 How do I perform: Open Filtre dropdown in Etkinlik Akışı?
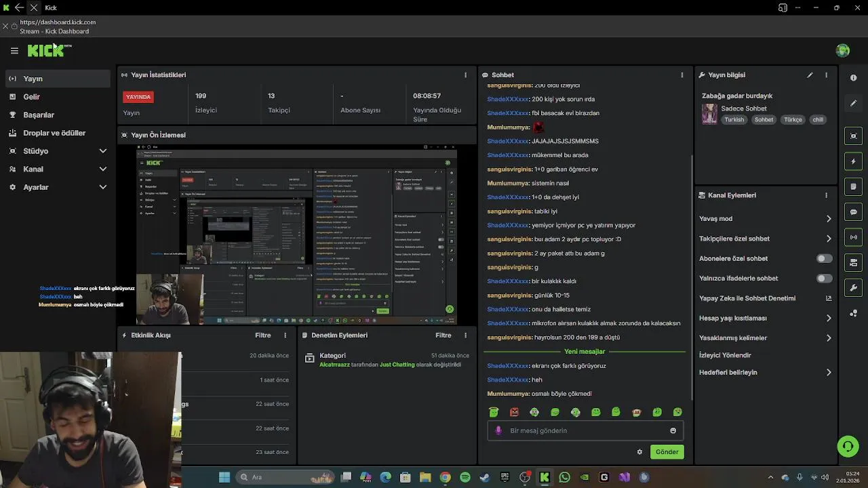click(263, 335)
